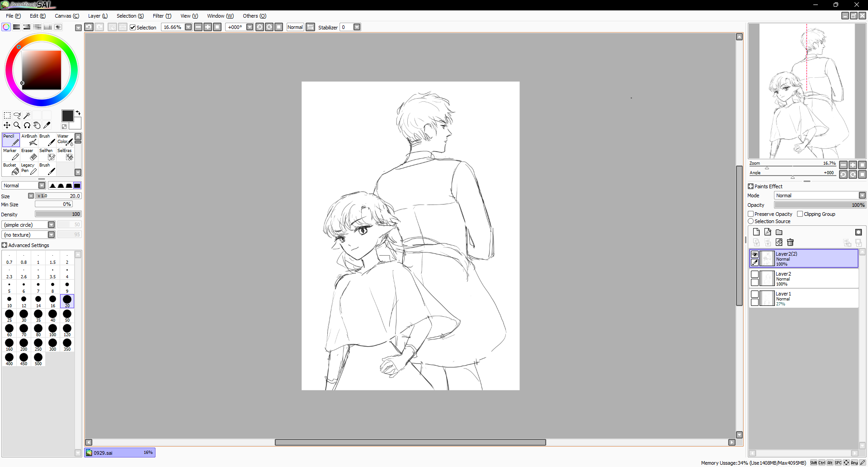The height and width of the screenshot is (467, 868).
Task: Choose the eyedropper color picker tool
Action: [x=47, y=125]
